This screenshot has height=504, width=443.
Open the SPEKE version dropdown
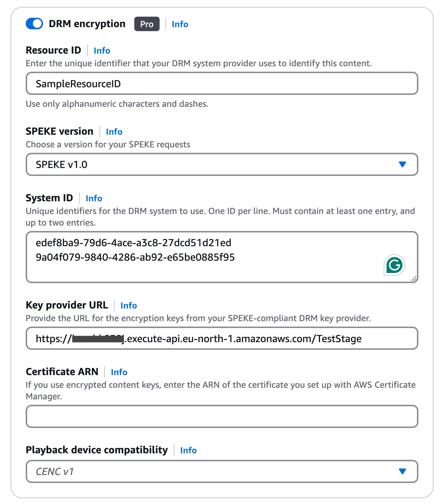coord(402,164)
